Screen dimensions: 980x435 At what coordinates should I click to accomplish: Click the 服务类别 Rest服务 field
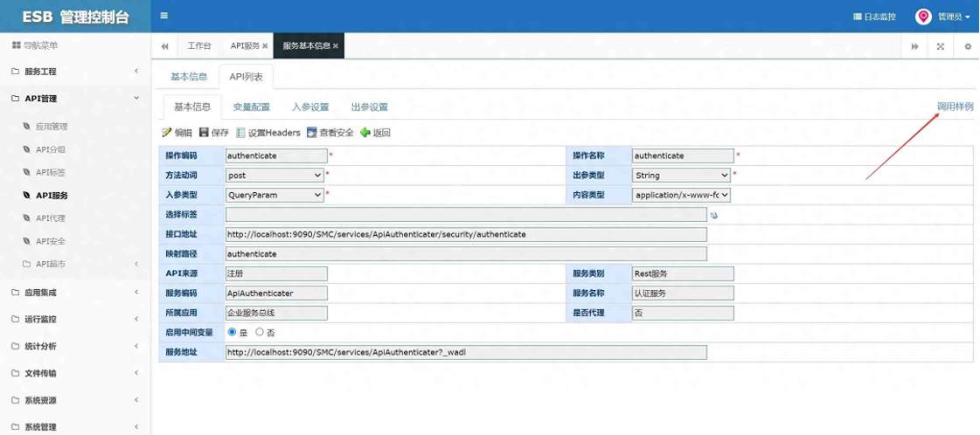(683, 273)
